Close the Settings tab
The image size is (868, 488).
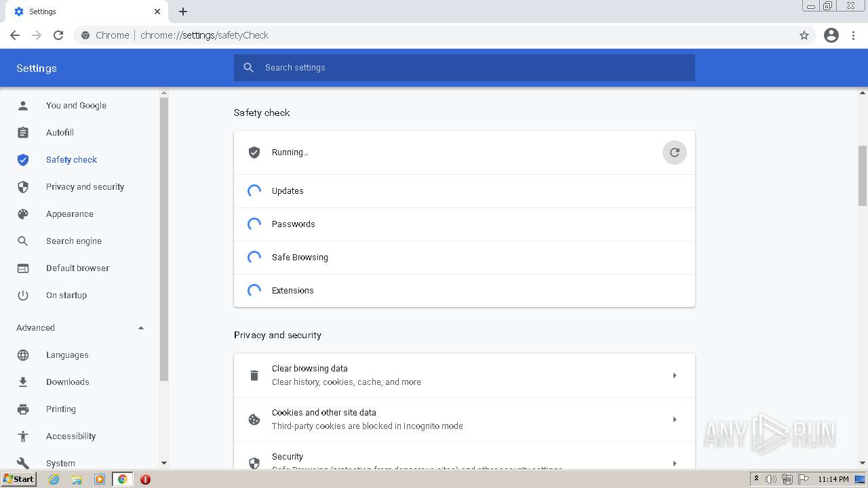pos(157,12)
